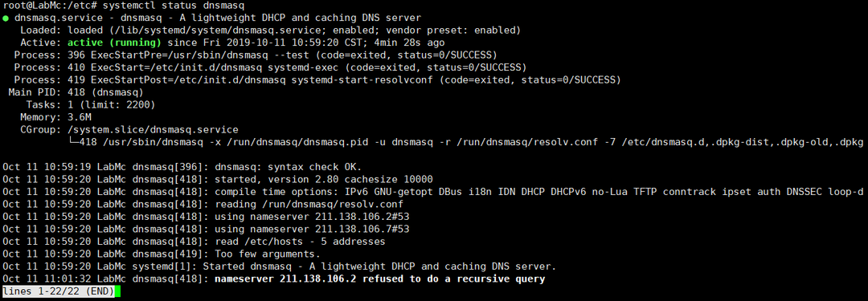Click the 'lines 1-22/22 (END)' pager status
This screenshot has width=868, height=301.
(58, 291)
